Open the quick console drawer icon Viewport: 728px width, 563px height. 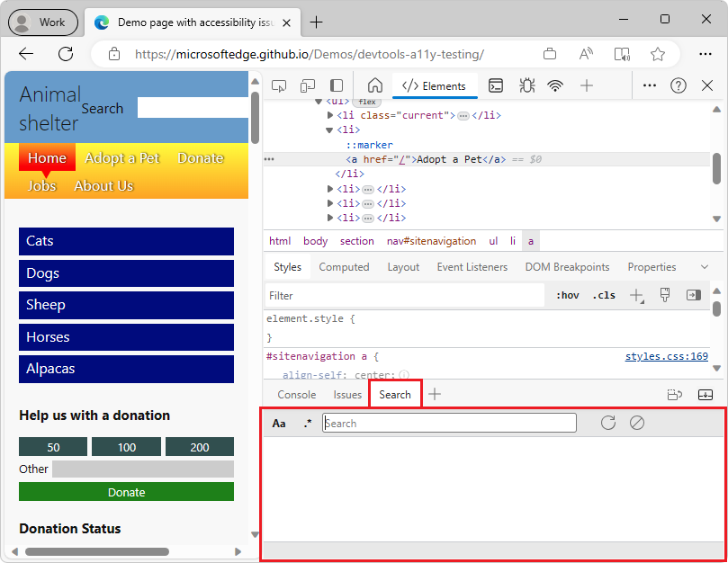click(496, 85)
